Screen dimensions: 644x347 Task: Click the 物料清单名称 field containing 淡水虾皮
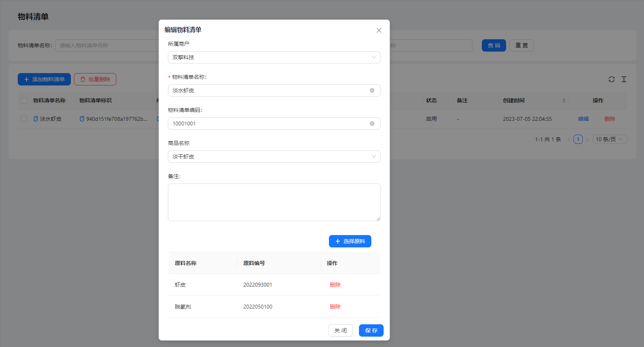(x=274, y=90)
